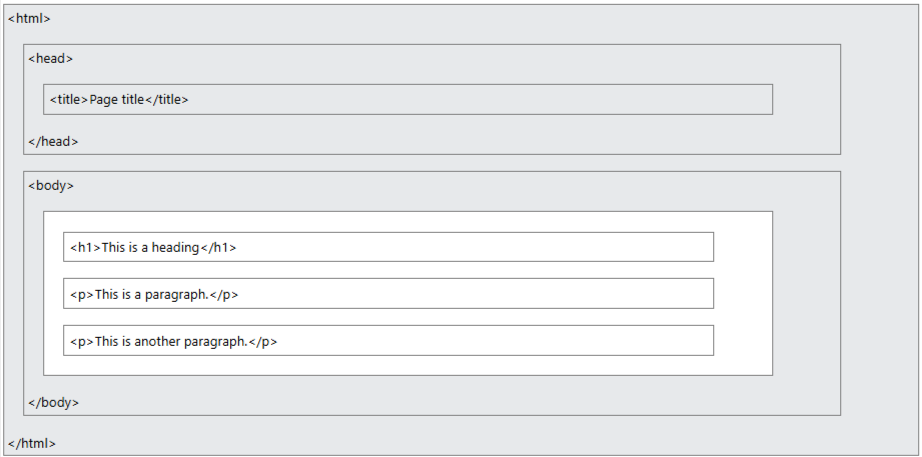This screenshot has width=922, height=457.
Task: Select the opening <body> tag label
Action: point(51,186)
